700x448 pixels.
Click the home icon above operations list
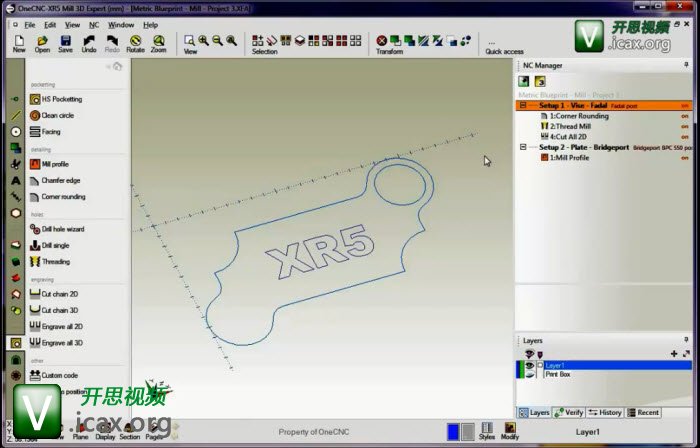[117, 66]
